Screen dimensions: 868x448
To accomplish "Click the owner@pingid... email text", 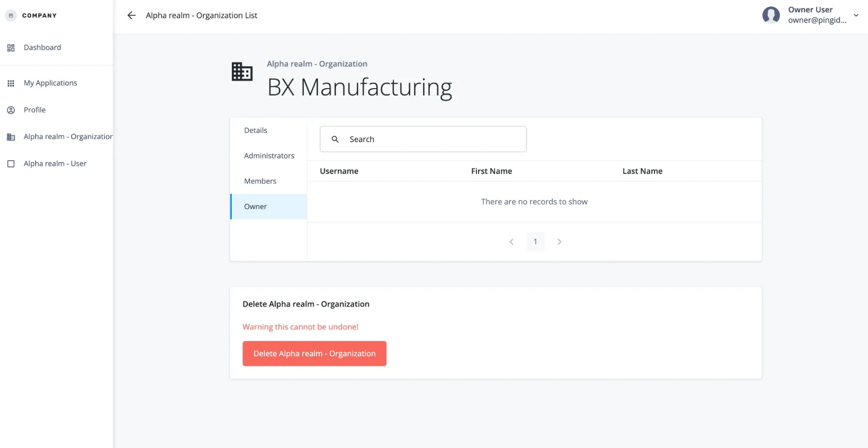I will [x=817, y=20].
